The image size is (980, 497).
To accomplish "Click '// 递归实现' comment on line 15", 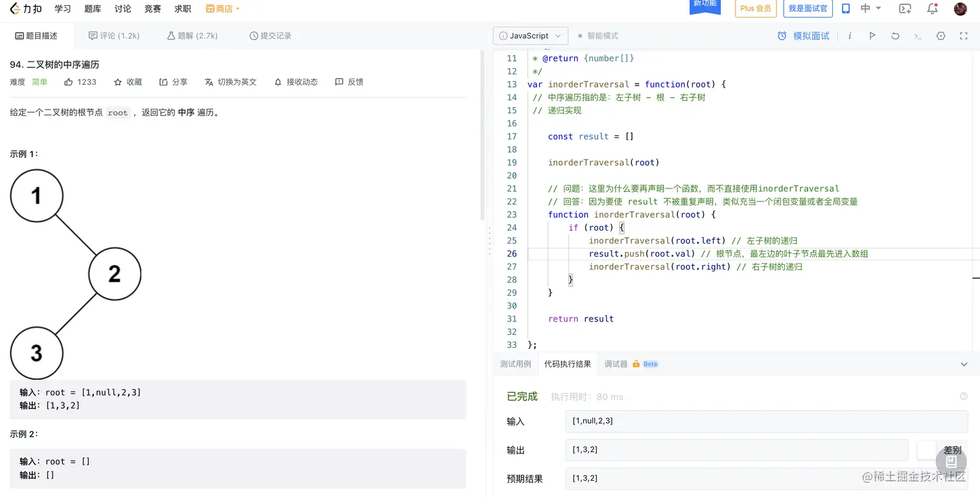I will pyautogui.click(x=557, y=111).
